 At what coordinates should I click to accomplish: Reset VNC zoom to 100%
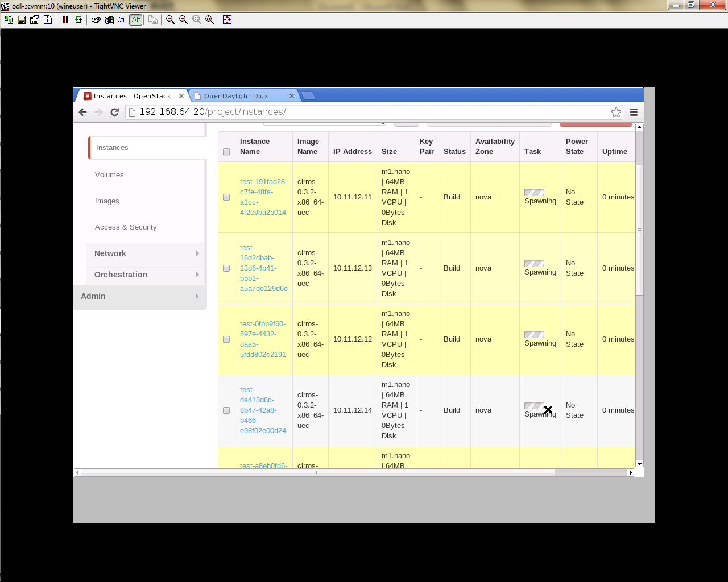click(196, 19)
